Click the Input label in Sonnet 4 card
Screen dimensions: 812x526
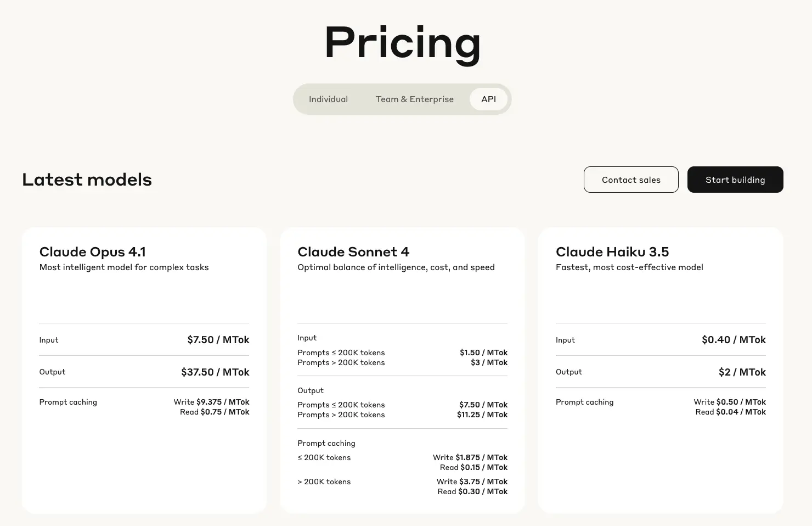coord(307,338)
